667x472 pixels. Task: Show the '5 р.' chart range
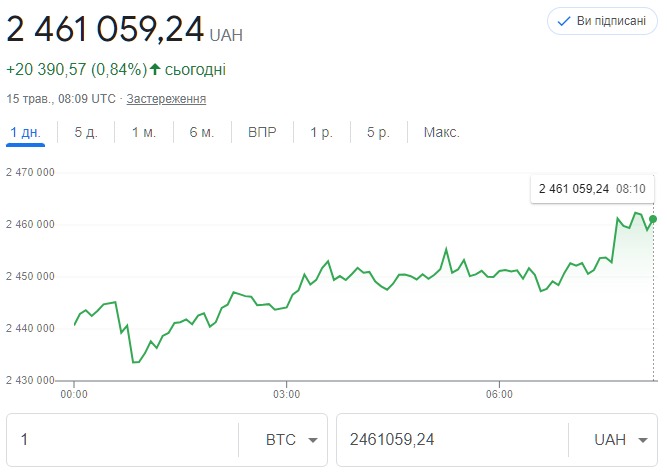click(378, 133)
